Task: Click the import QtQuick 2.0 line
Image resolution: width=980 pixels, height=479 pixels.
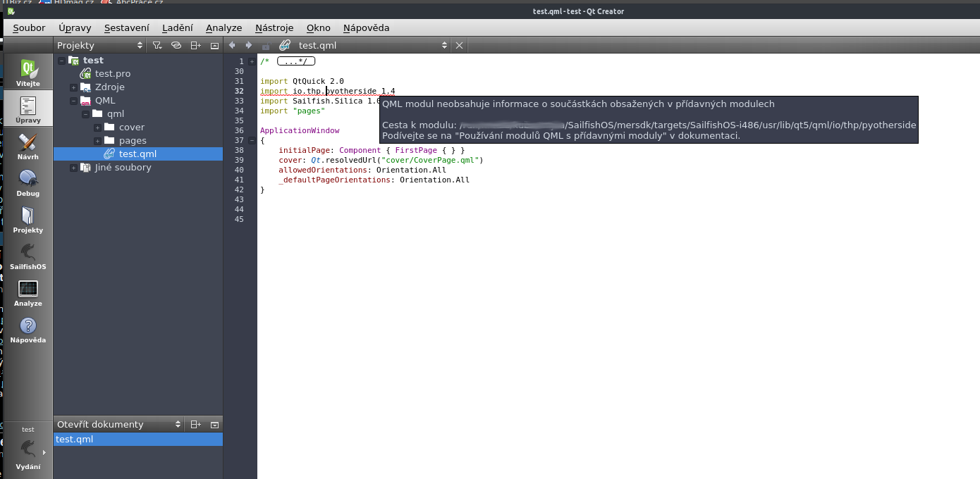Action: 302,82
